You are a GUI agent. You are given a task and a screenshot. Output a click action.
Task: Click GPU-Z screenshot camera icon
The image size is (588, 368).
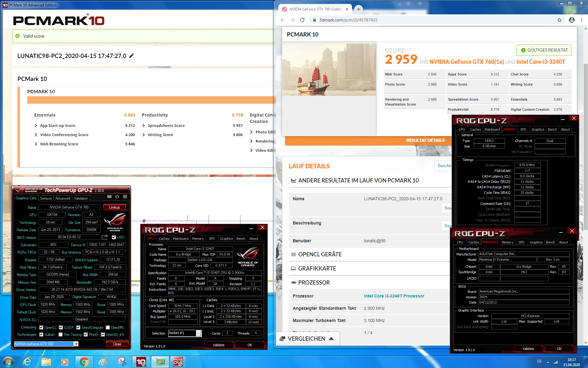(109, 197)
